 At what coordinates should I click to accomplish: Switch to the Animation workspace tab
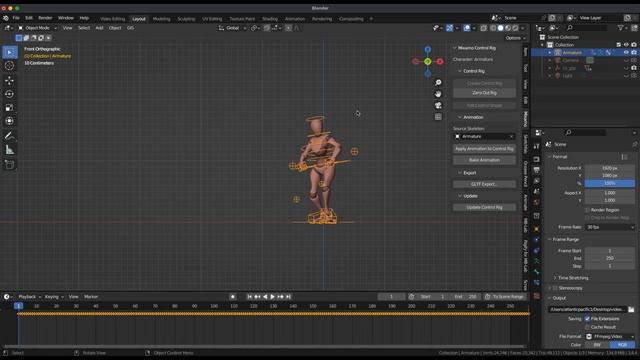click(295, 19)
